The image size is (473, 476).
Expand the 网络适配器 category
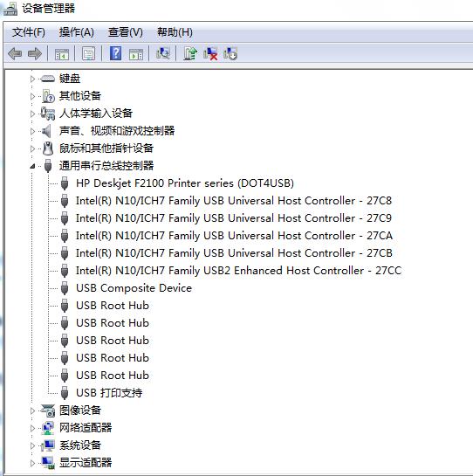coord(32,428)
